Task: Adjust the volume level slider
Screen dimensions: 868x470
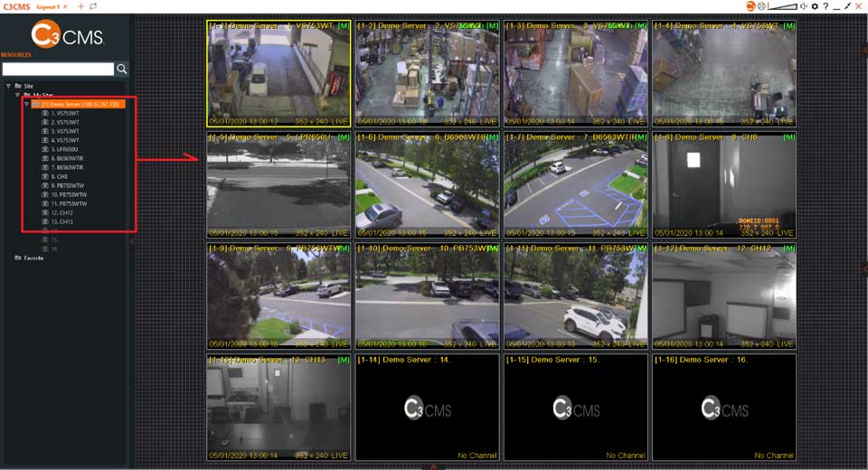Action: (x=784, y=6)
